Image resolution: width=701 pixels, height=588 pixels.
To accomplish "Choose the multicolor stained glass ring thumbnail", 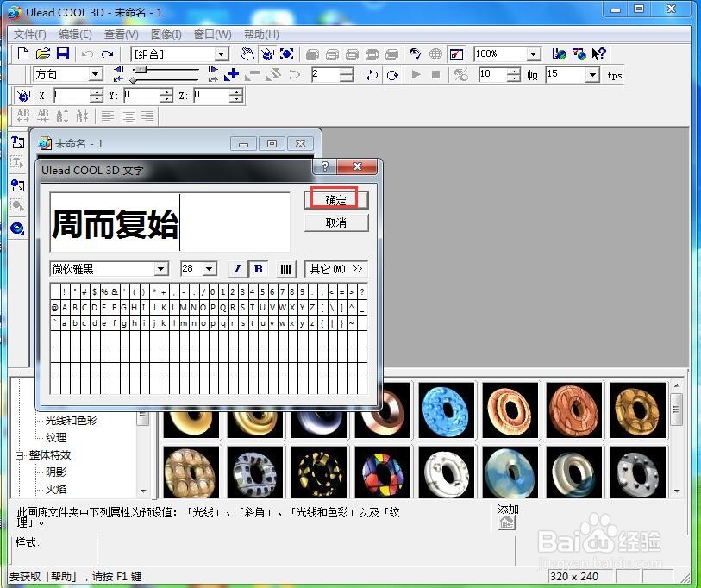I will 382,472.
